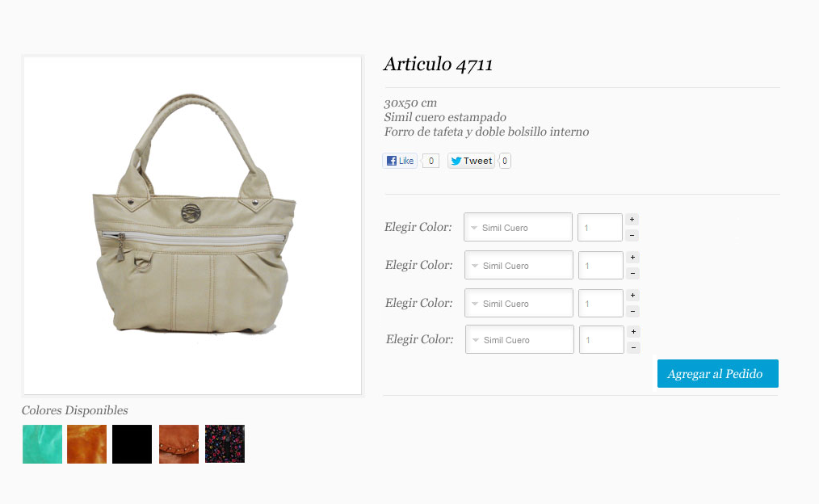Screen dimensions: 819x504
Task: Open the first Simil Cuero color dropdown
Action: click(x=519, y=227)
